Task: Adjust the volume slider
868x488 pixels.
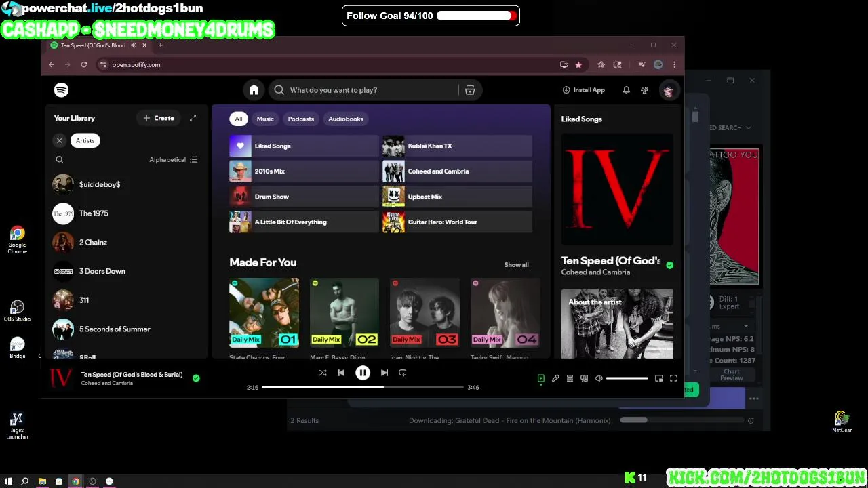Action: coord(627,378)
